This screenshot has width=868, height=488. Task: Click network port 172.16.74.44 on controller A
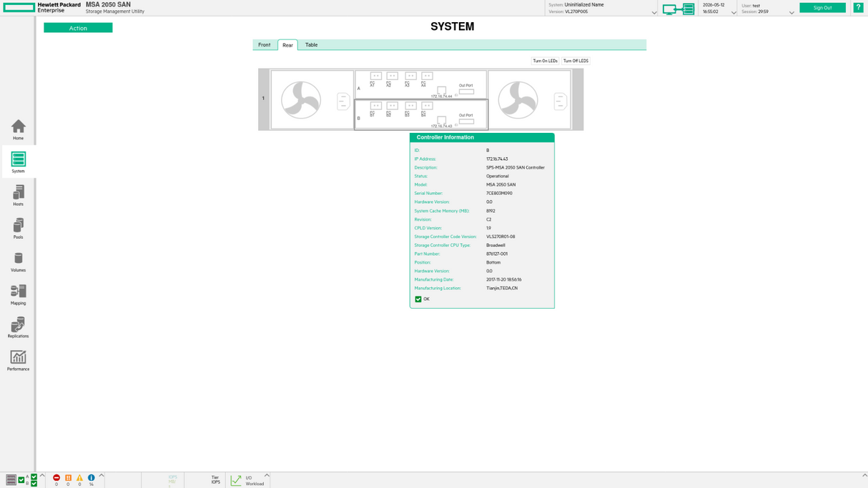click(441, 91)
